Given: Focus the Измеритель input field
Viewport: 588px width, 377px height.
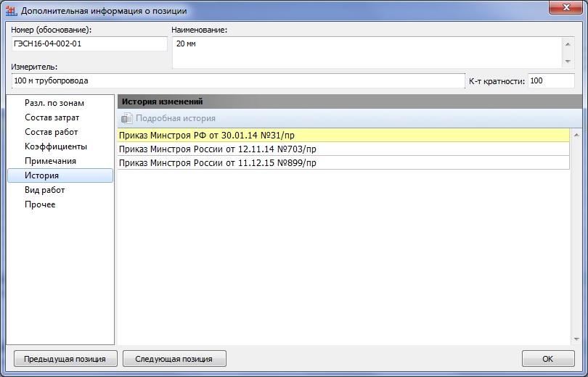Looking at the screenshot, I should 238,81.
